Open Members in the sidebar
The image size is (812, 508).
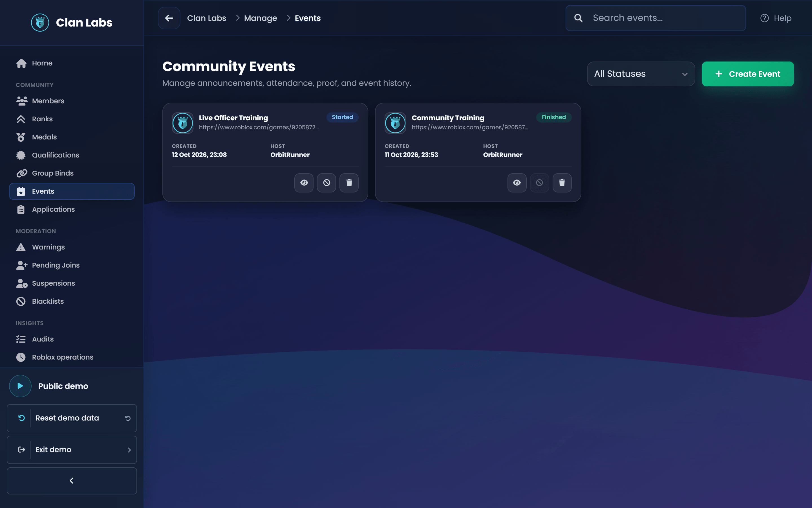(x=72, y=101)
